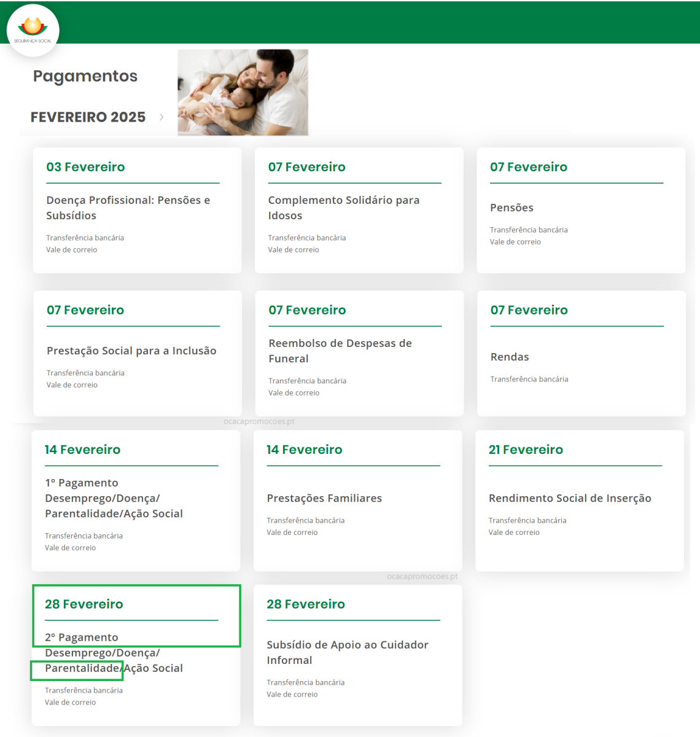The width and height of the screenshot is (700, 737).
Task: Click Transferência bancária under Rendimento Social de Inserção
Action: coord(527,520)
